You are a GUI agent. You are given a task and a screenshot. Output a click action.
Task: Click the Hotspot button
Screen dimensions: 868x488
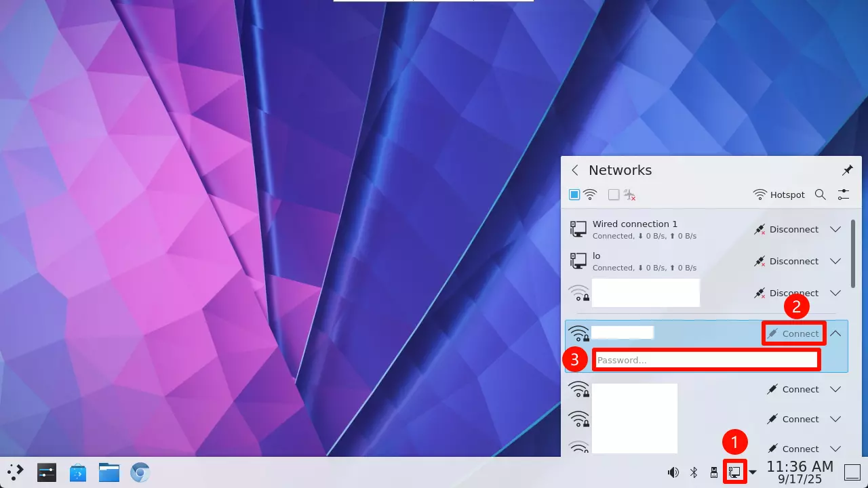[778, 195]
